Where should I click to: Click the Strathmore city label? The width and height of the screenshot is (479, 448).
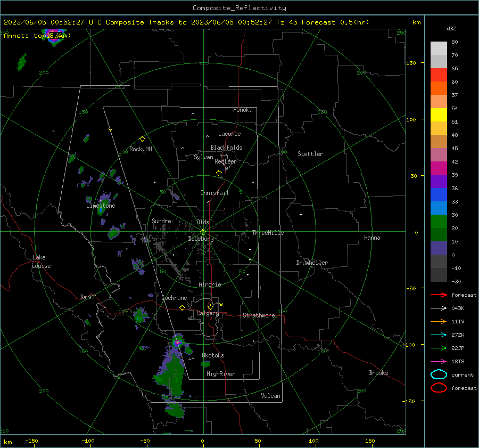click(259, 315)
